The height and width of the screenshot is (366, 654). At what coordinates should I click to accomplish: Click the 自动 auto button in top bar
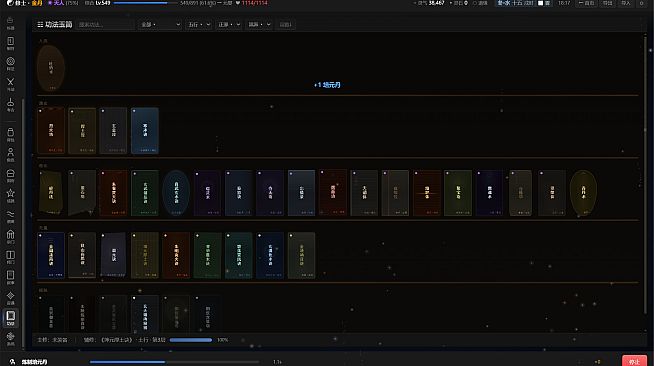click(x=586, y=3)
